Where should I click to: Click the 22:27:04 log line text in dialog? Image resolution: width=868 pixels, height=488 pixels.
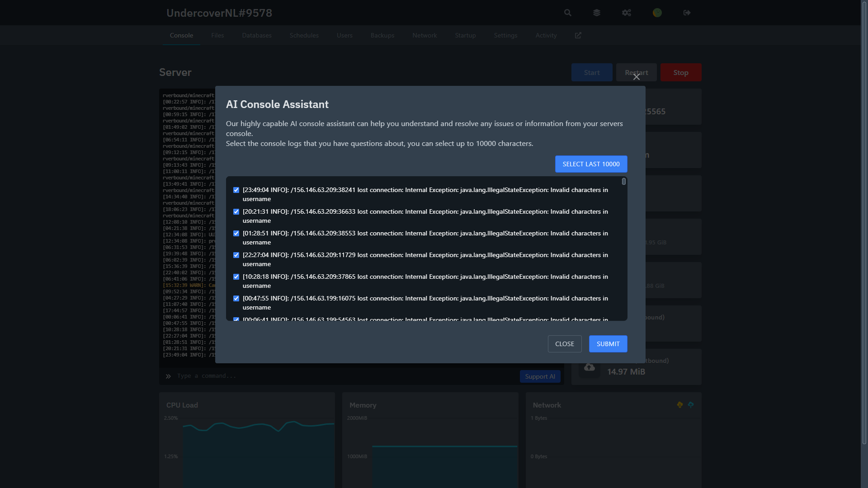[x=425, y=259]
